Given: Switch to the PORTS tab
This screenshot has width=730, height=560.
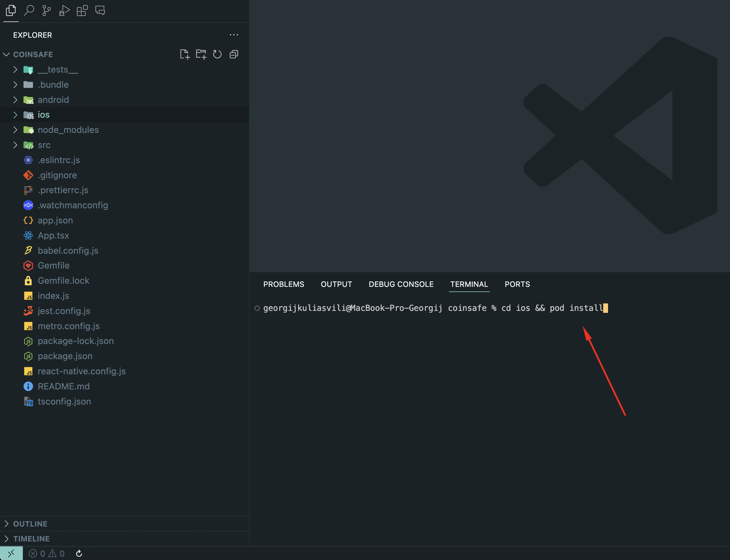Looking at the screenshot, I should pos(517,284).
